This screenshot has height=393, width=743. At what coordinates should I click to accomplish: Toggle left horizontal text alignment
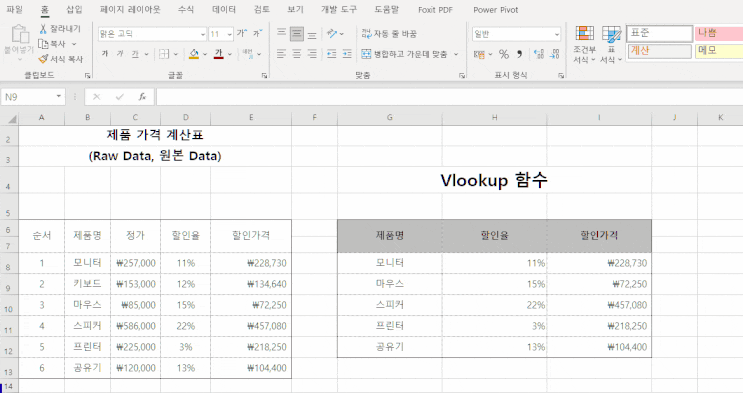[x=281, y=54]
